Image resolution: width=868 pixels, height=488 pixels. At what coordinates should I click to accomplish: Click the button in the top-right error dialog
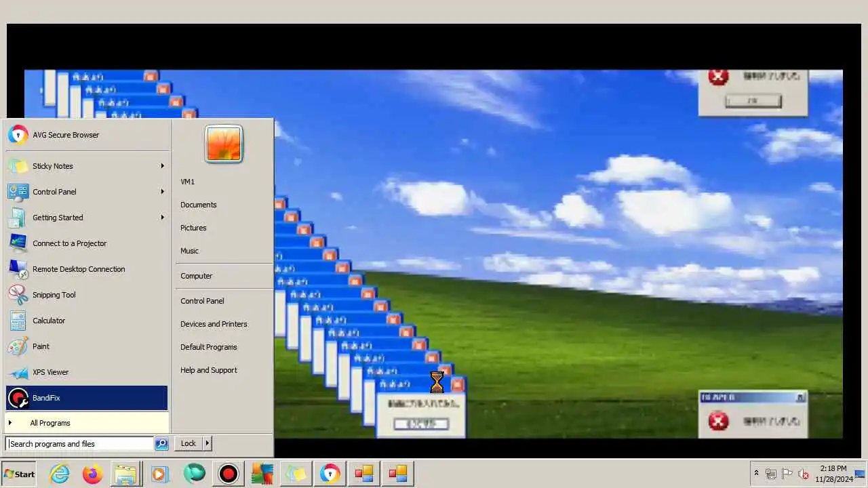(x=753, y=101)
